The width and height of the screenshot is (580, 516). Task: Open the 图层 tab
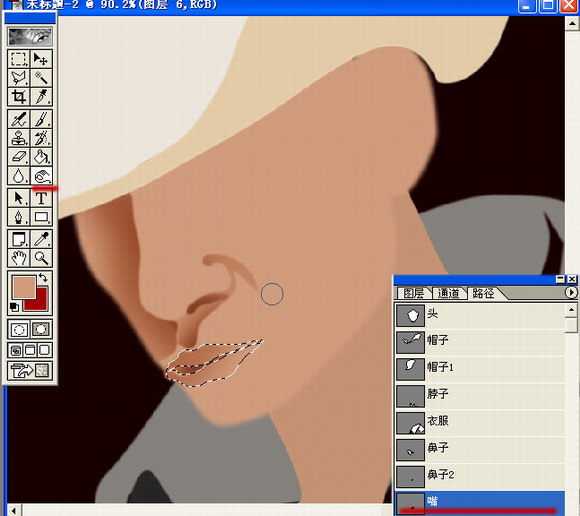[413, 293]
